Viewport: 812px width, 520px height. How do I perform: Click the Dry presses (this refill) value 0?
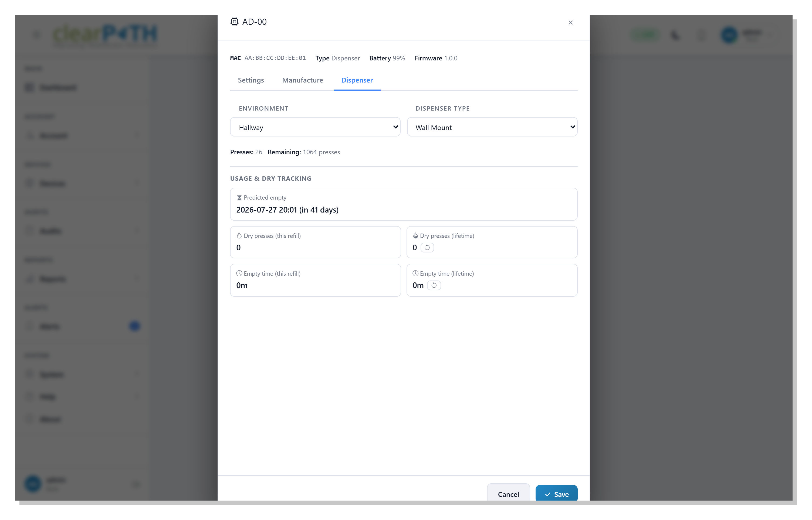[238, 248]
